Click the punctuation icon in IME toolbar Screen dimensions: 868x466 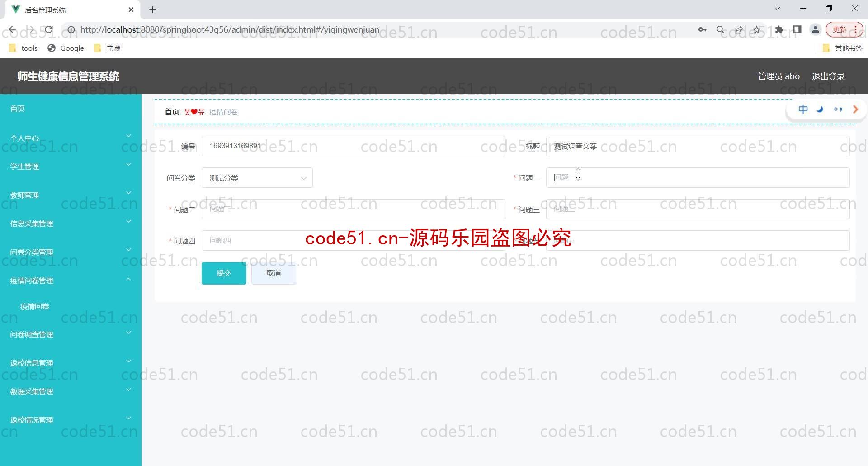tap(838, 109)
